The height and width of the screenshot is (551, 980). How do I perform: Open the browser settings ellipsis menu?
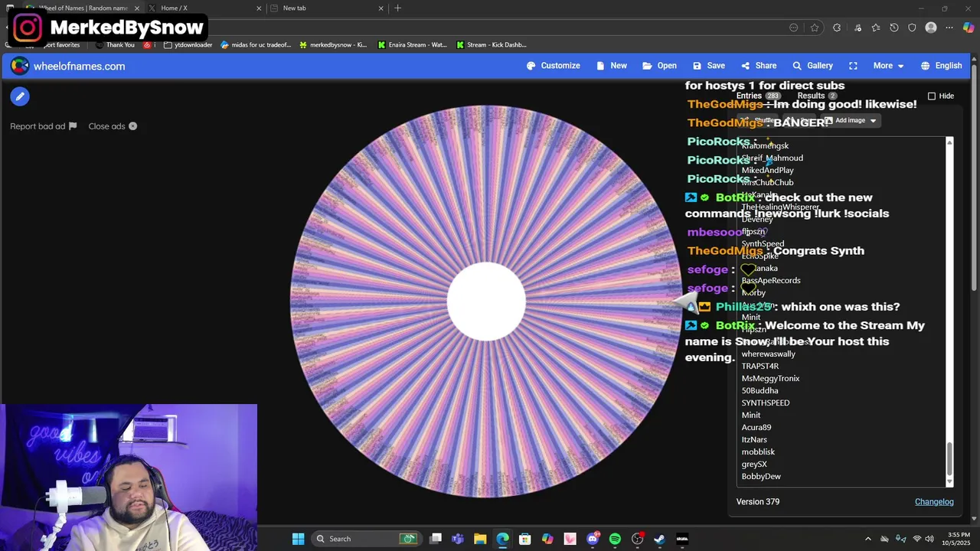point(949,28)
